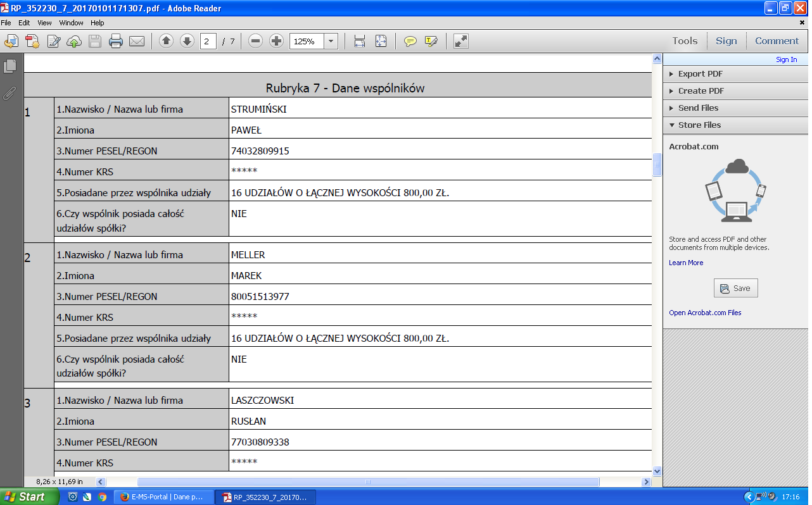Viewport: 812px width, 505px height.
Task: Show page thumbnails panel in sidebar
Action: [10, 66]
